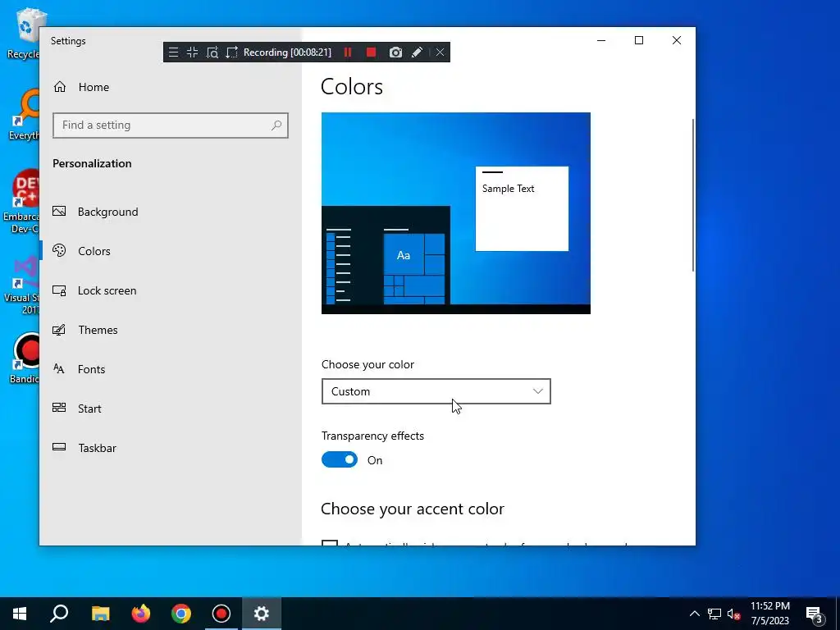The width and height of the screenshot is (840, 630).
Task: Open taskbar search magnifier
Action: 59,614
